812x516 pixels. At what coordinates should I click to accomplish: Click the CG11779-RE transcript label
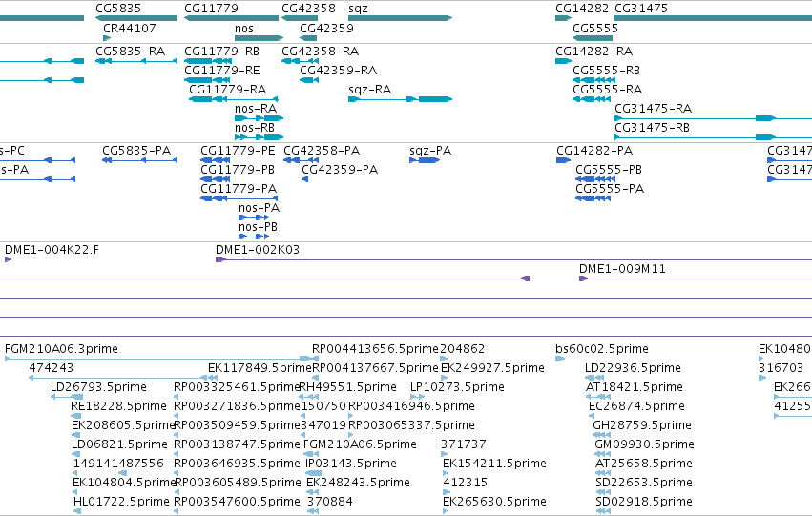click(x=222, y=71)
